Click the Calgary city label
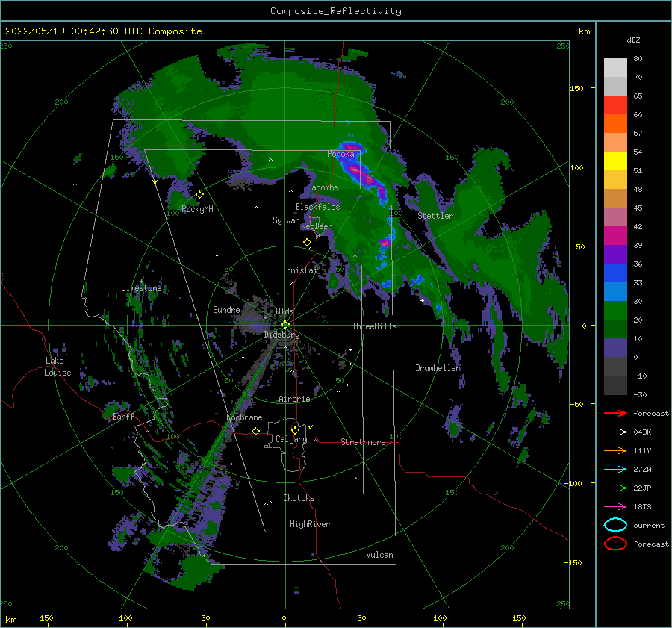672x628 pixels. (291, 439)
